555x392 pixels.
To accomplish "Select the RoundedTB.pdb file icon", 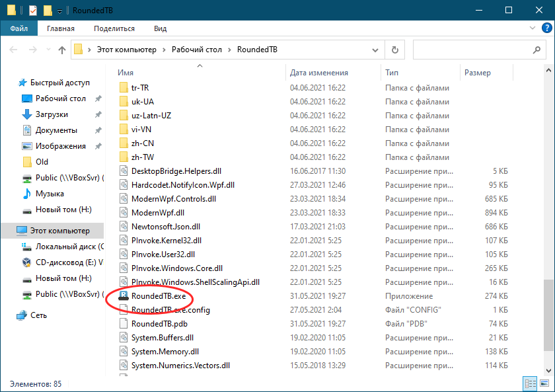I will tap(124, 324).
